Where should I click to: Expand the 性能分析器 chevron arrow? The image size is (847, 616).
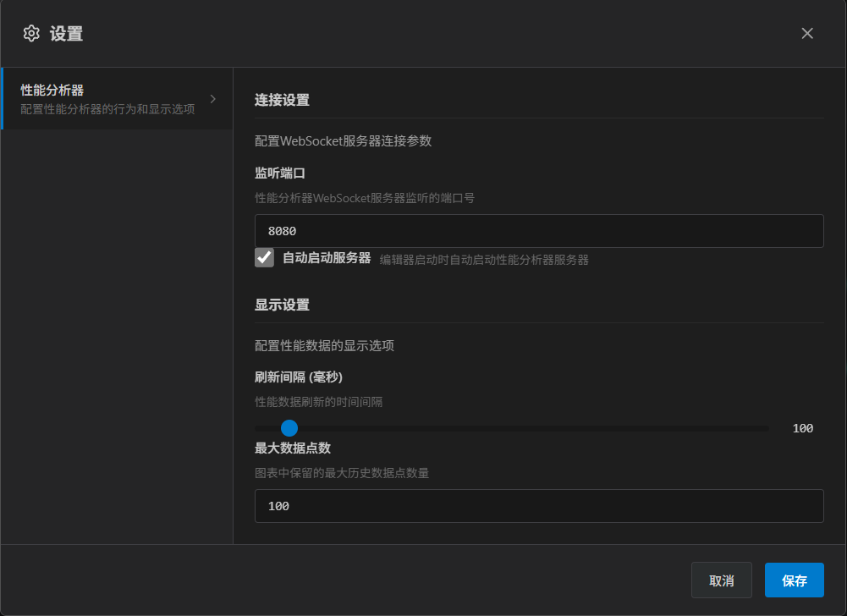(x=212, y=99)
